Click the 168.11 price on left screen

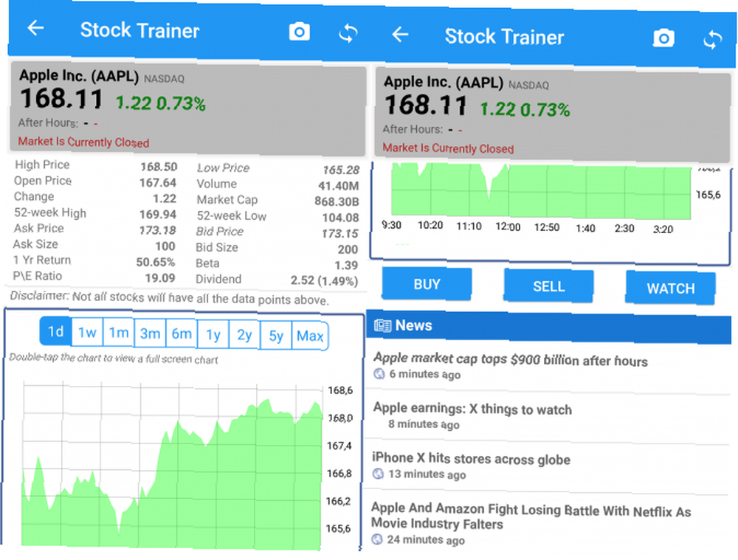pyautogui.click(x=61, y=99)
